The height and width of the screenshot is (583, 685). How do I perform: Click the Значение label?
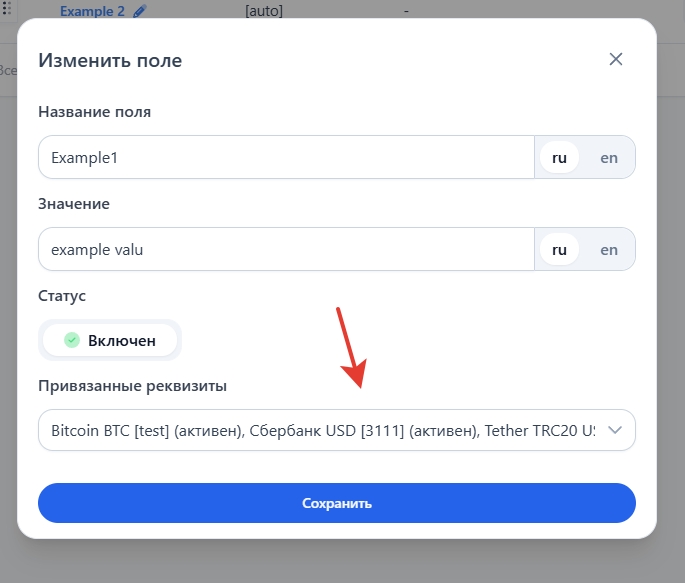coord(74,204)
